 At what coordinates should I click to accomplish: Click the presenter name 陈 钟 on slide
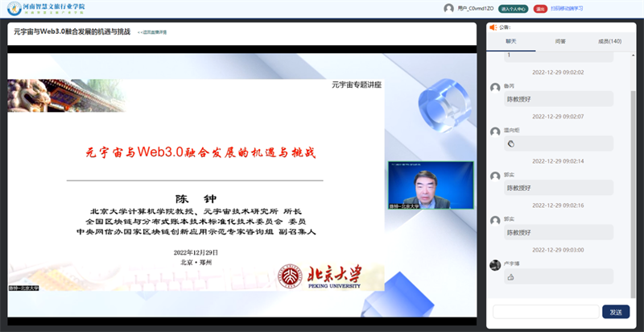(196, 199)
